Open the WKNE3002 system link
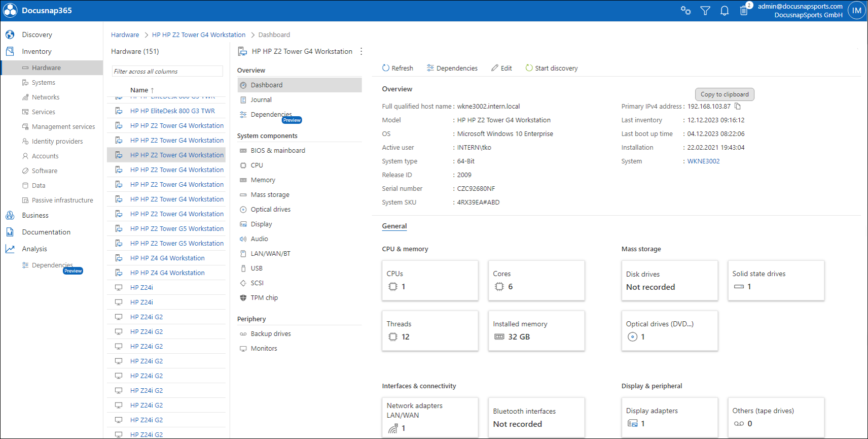The height and width of the screenshot is (439, 868). (703, 161)
